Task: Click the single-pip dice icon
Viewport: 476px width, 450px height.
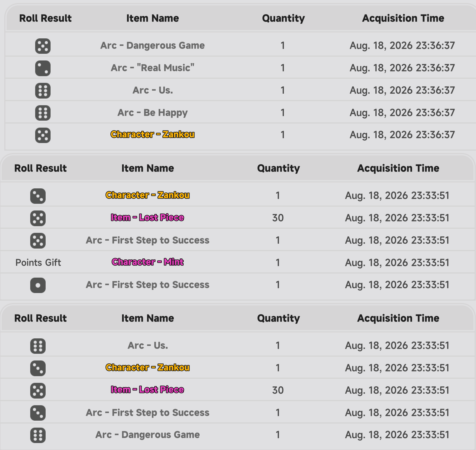Action: click(x=38, y=285)
